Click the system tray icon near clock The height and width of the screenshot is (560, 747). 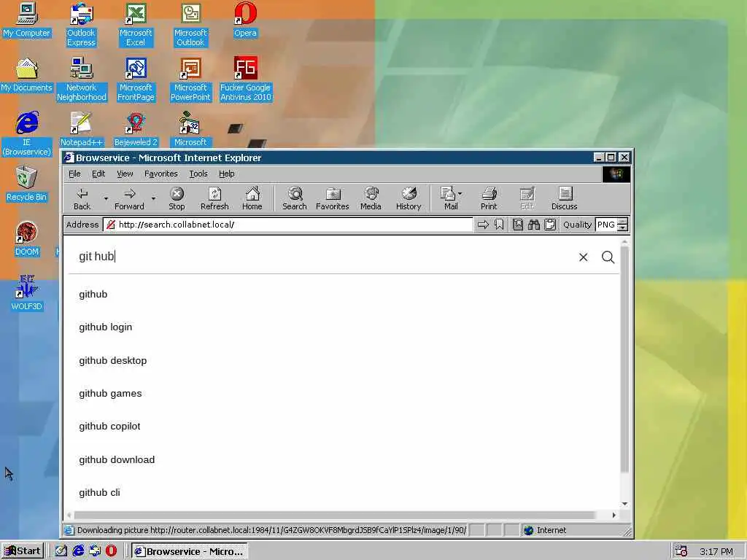681,551
